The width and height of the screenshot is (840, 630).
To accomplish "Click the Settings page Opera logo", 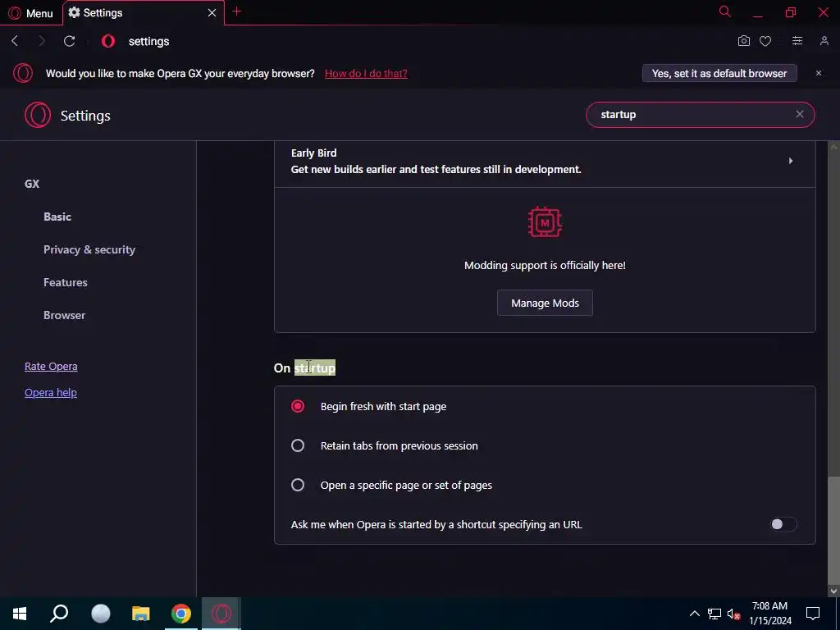I will (x=38, y=115).
